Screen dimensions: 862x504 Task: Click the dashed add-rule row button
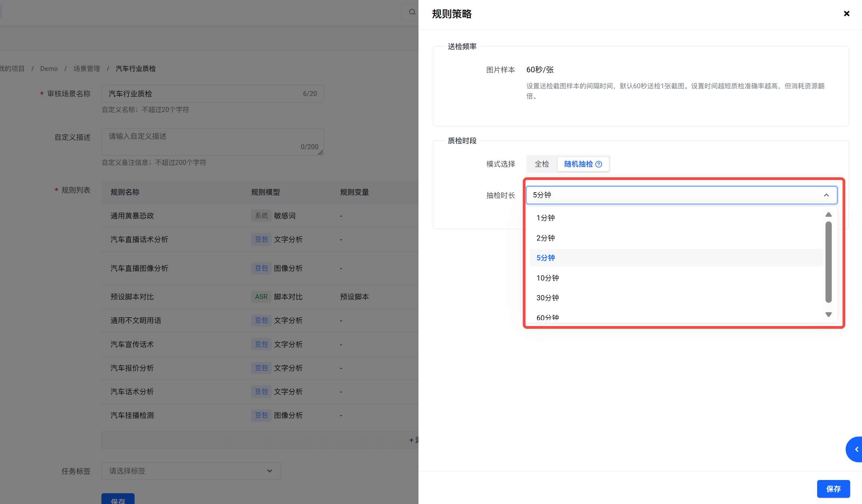pyautogui.click(x=260, y=440)
